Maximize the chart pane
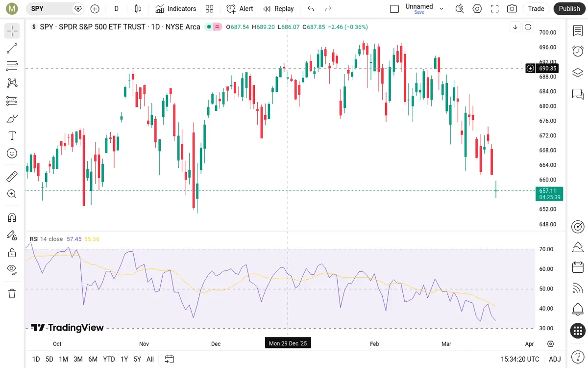The height and width of the screenshot is (368, 588). 528,27
